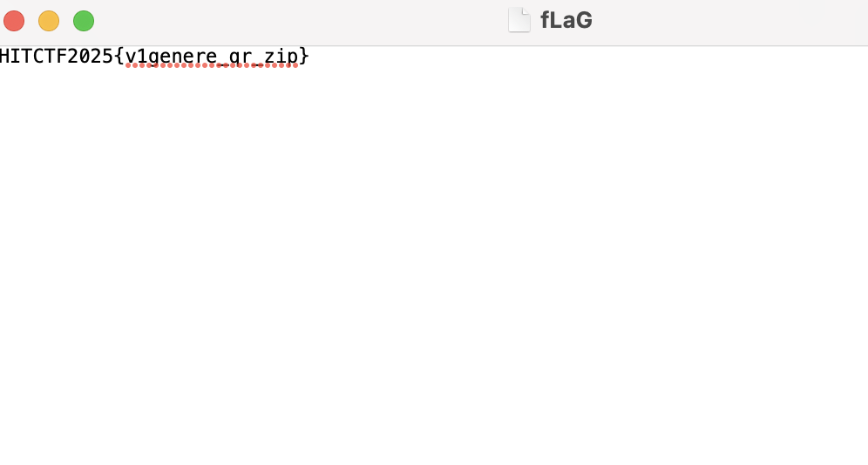
Task: Click the letter H at the line start
Action: [x=5, y=56]
